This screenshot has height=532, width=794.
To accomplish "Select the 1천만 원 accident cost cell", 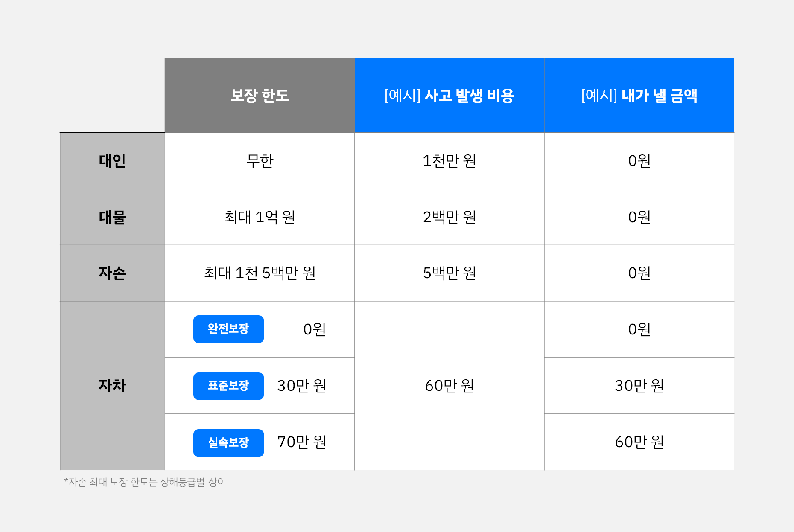I will point(449,161).
